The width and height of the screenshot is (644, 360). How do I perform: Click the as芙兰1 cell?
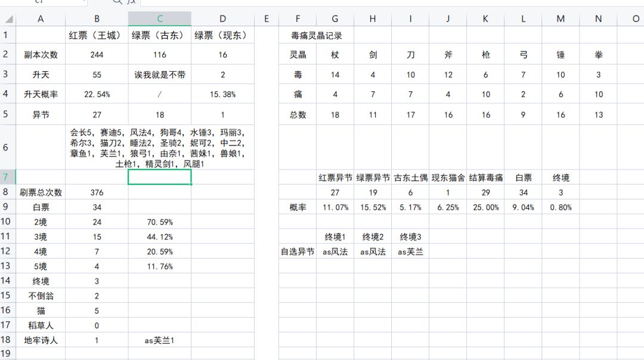tap(160, 340)
